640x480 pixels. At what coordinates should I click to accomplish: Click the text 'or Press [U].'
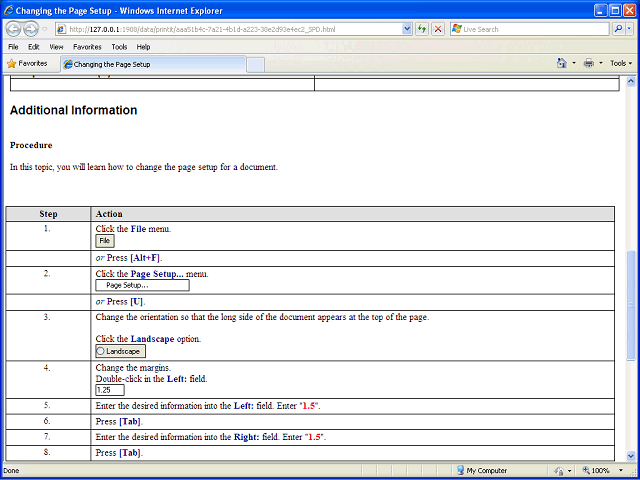(x=120, y=302)
